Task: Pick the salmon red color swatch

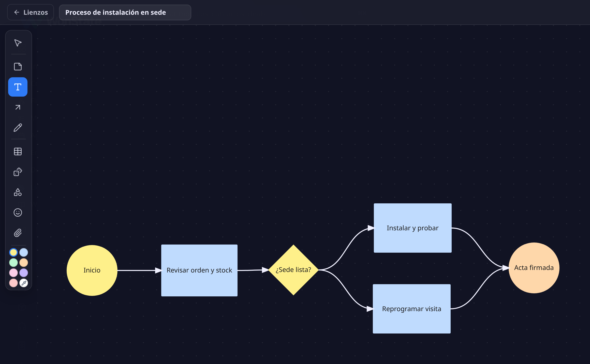Action: click(13, 283)
